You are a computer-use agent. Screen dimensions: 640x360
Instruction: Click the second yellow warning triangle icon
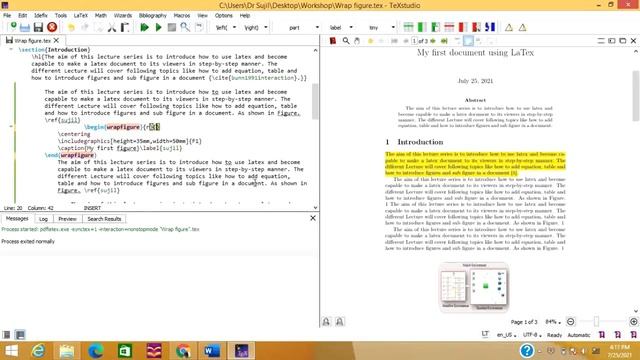(x=522, y=28)
